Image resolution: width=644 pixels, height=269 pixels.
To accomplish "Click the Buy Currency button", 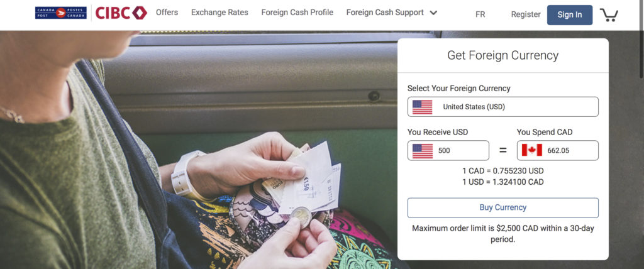I will [x=502, y=207].
